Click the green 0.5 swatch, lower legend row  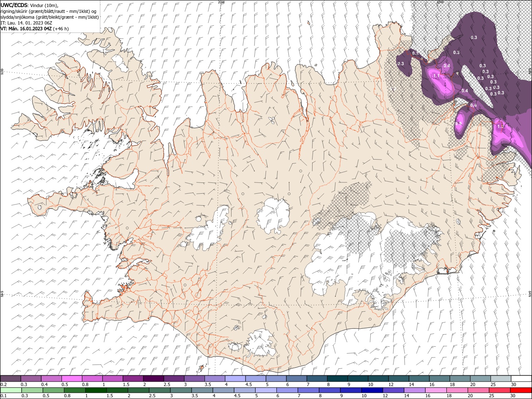53,390
